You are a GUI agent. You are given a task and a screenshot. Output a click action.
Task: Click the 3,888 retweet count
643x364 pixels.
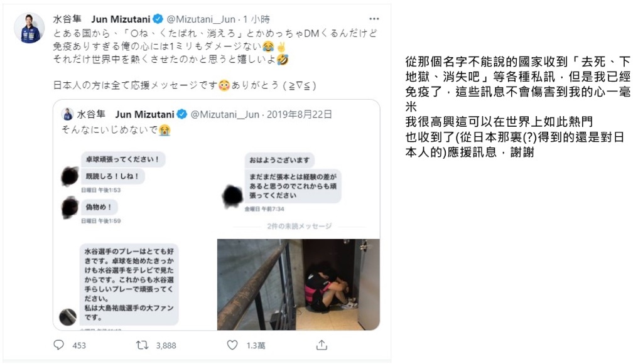(x=166, y=346)
